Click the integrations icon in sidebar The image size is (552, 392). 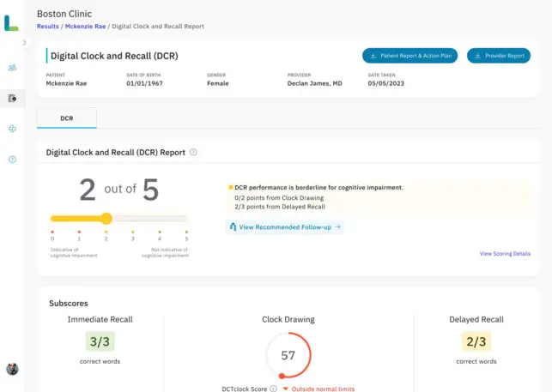(12, 129)
